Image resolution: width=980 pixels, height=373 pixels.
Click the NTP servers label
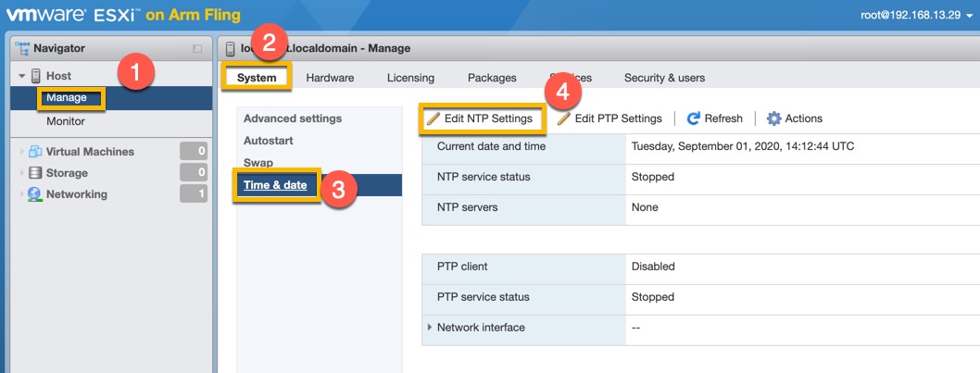click(468, 206)
